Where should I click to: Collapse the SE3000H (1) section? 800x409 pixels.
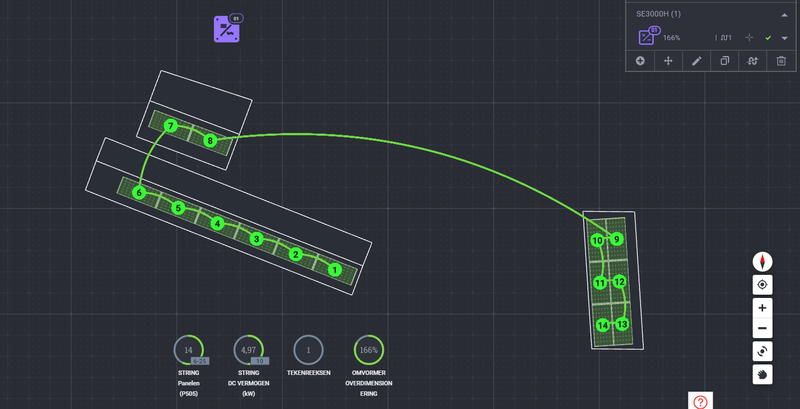[784, 15]
